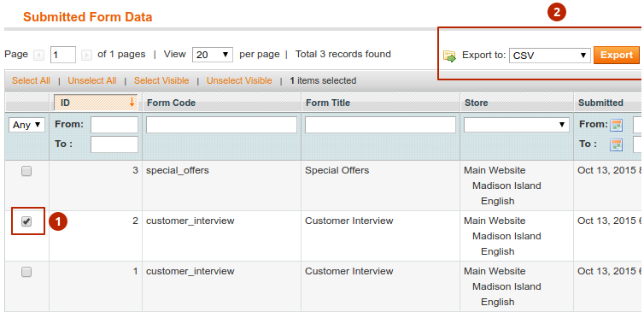Image resolution: width=644 pixels, height=318 pixels.
Task: Expand the Export to CSV dropdown
Action: click(x=549, y=56)
